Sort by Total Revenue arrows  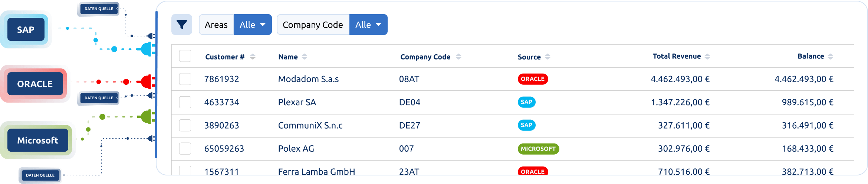[707, 57]
